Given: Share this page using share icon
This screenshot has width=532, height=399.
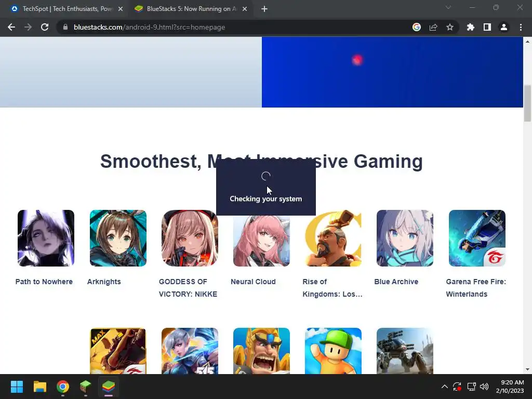Looking at the screenshot, I should (x=433, y=27).
